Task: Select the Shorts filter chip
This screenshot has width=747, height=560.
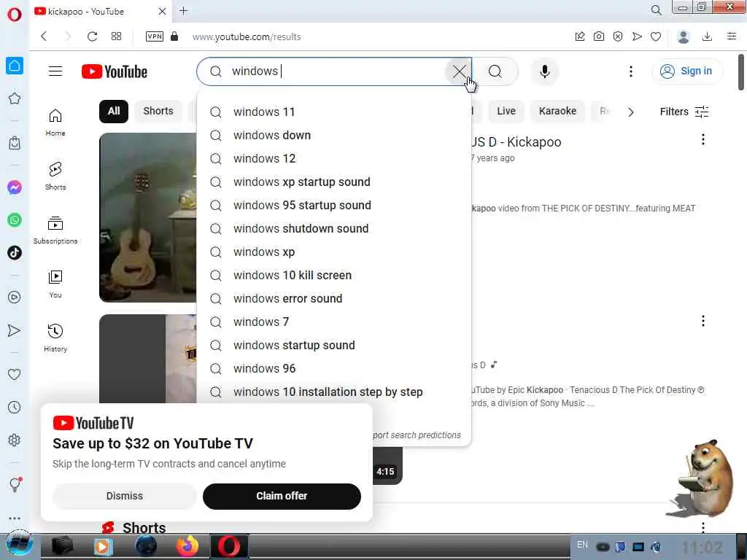Action: point(158,112)
